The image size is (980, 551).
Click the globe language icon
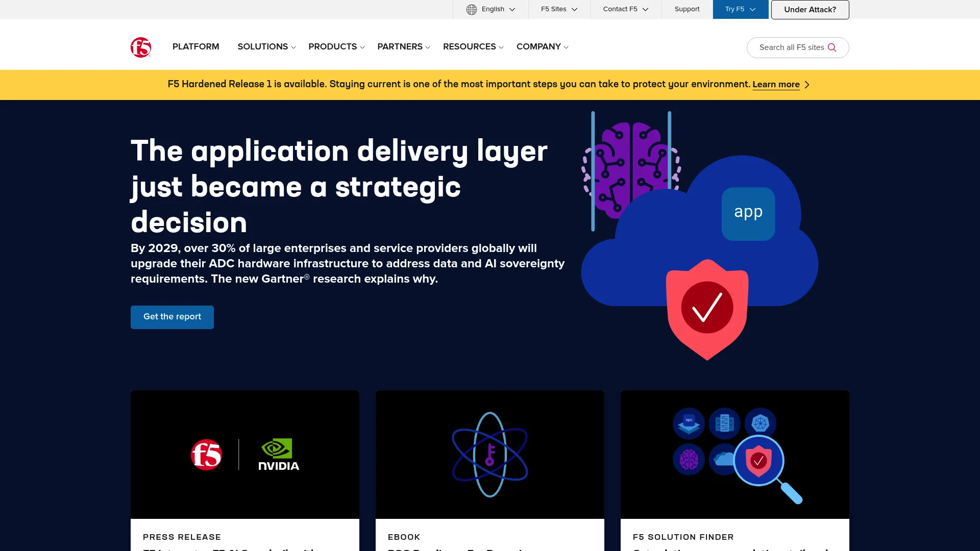[x=472, y=10]
